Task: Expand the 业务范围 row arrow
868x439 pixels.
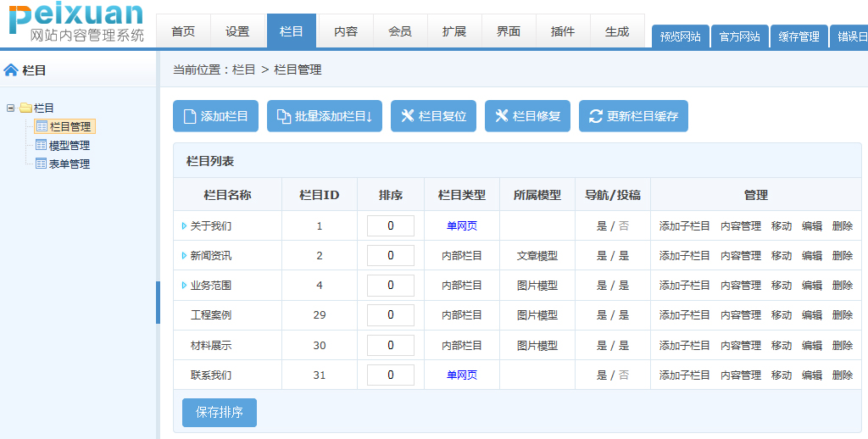Action: coord(184,286)
